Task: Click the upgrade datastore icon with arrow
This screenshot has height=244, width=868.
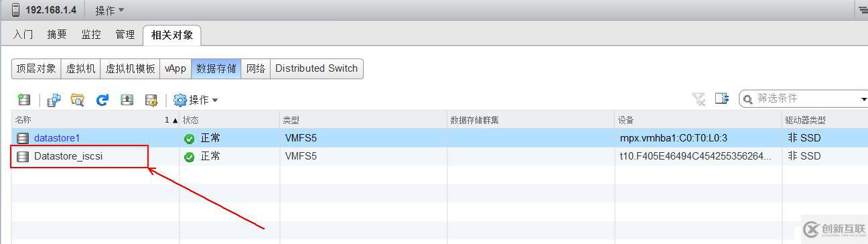Action: pyautogui.click(x=127, y=100)
